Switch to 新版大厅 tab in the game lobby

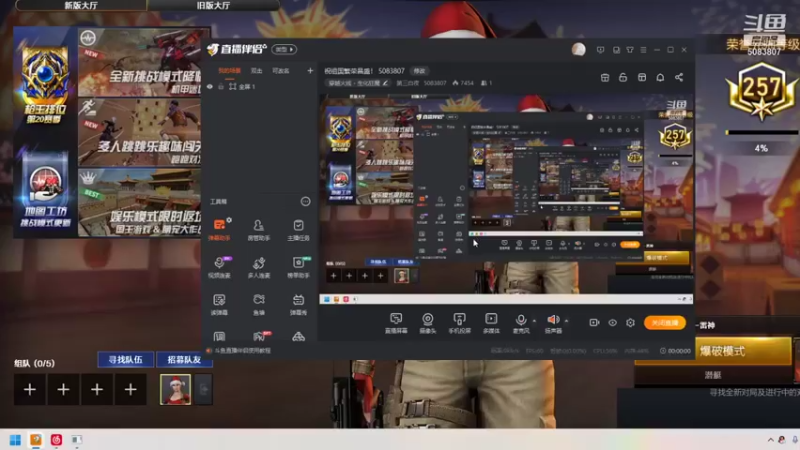coord(81,5)
